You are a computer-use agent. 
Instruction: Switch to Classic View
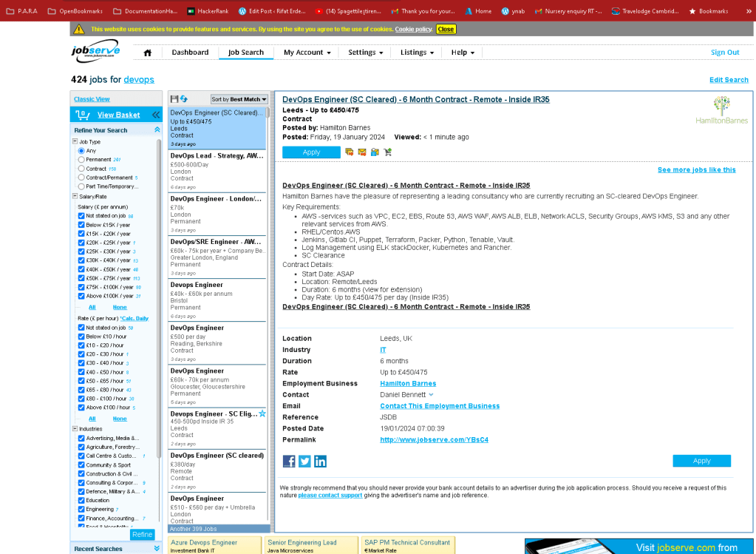(x=92, y=99)
